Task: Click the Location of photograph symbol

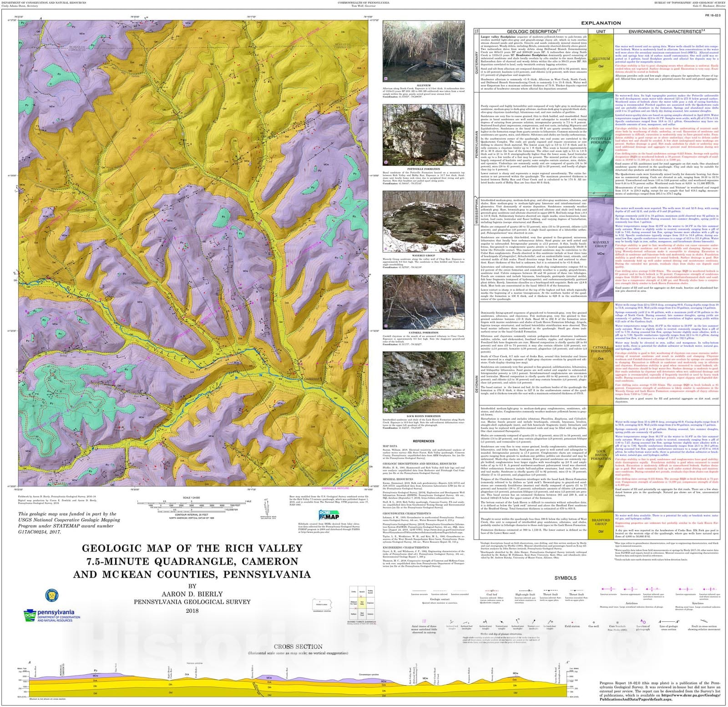Action: coord(643,621)
